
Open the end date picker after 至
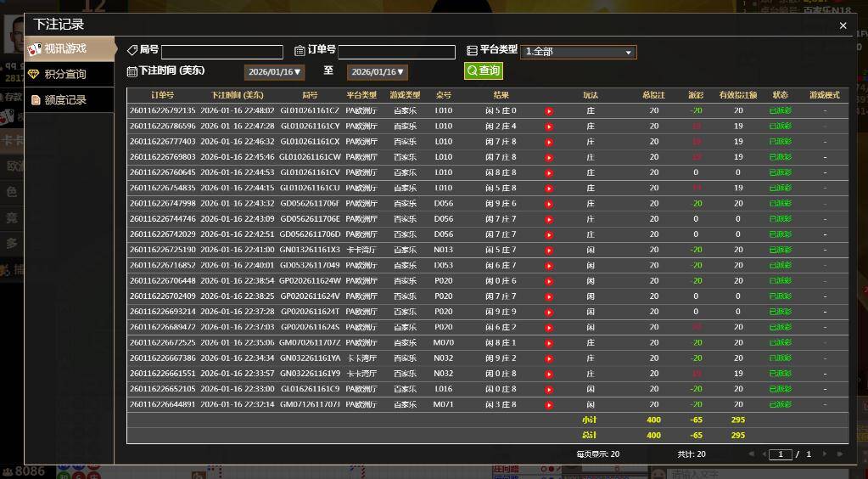point(378,73)
